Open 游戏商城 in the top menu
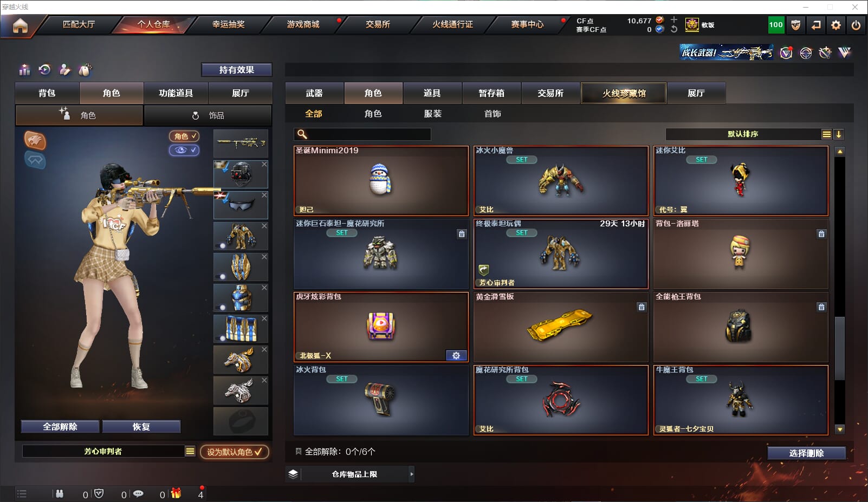 (303, 24)
